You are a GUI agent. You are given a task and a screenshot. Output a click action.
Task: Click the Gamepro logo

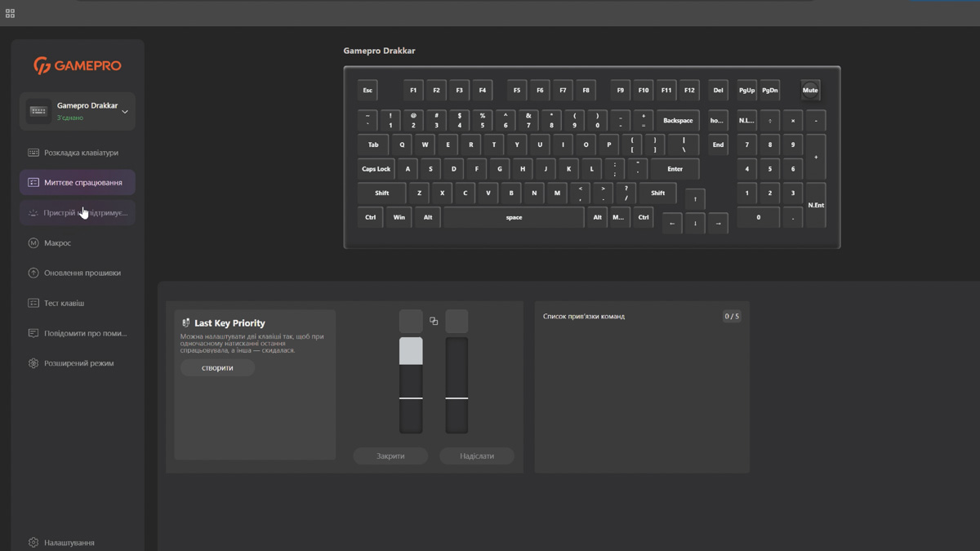pyautogui.click(x=78, y=65)
